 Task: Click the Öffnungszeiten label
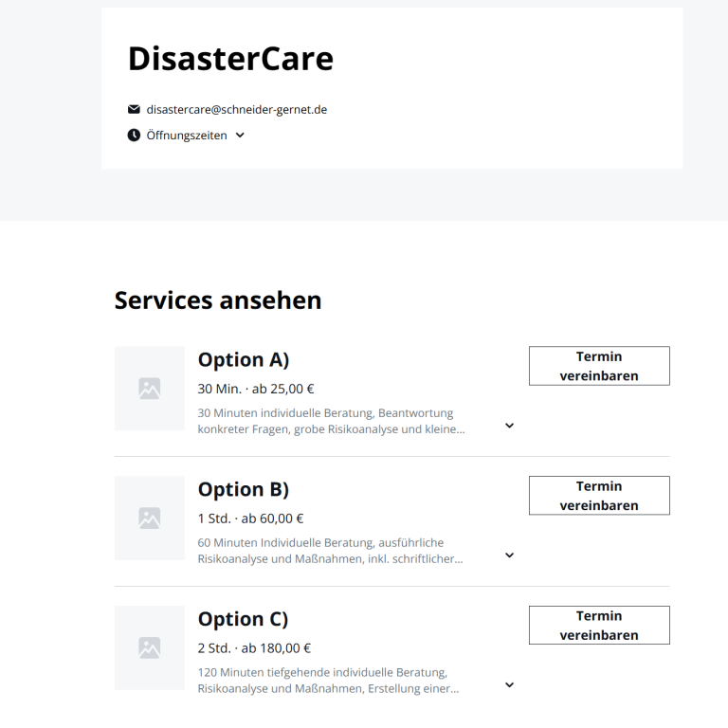tap(187, 136)
